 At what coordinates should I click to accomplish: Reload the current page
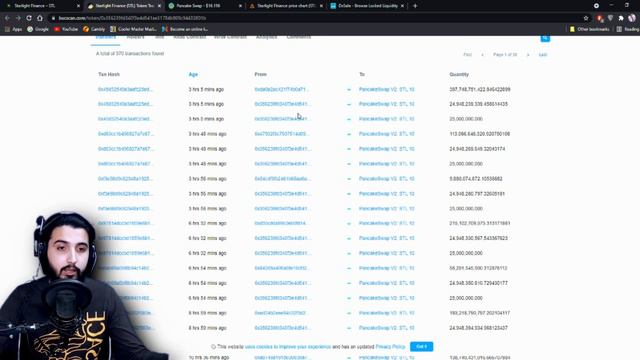29,18
